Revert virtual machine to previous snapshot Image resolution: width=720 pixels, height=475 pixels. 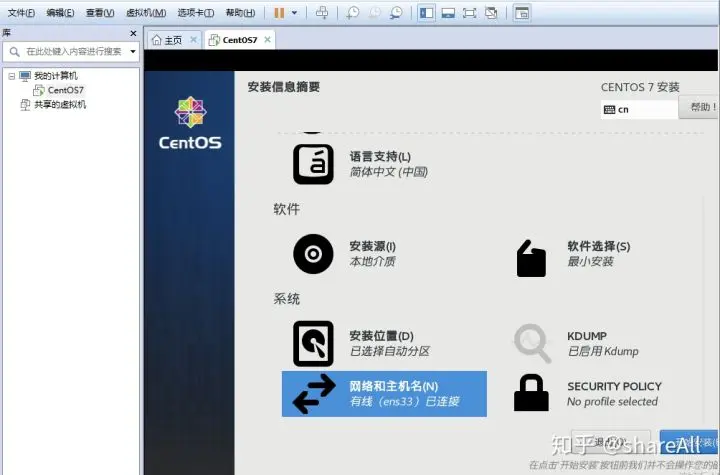374,13
